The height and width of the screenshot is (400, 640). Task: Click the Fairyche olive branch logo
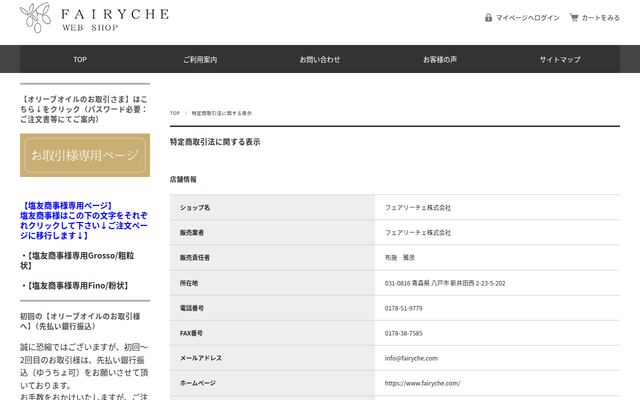click(36, 18)
